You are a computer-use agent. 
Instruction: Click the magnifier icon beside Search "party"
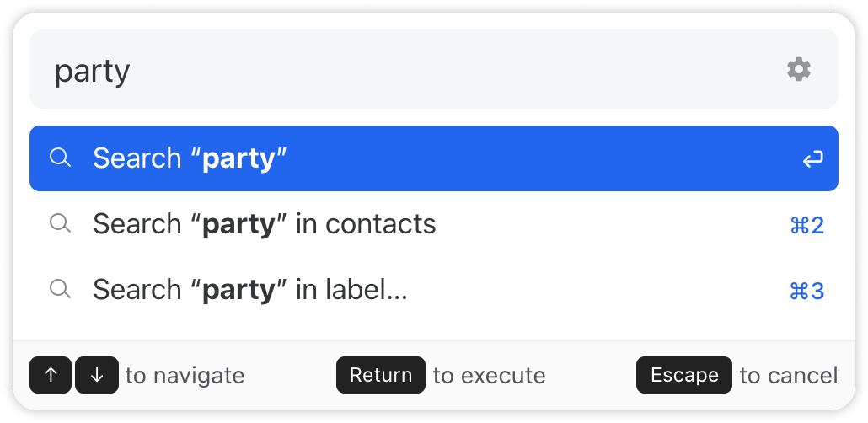60,158
